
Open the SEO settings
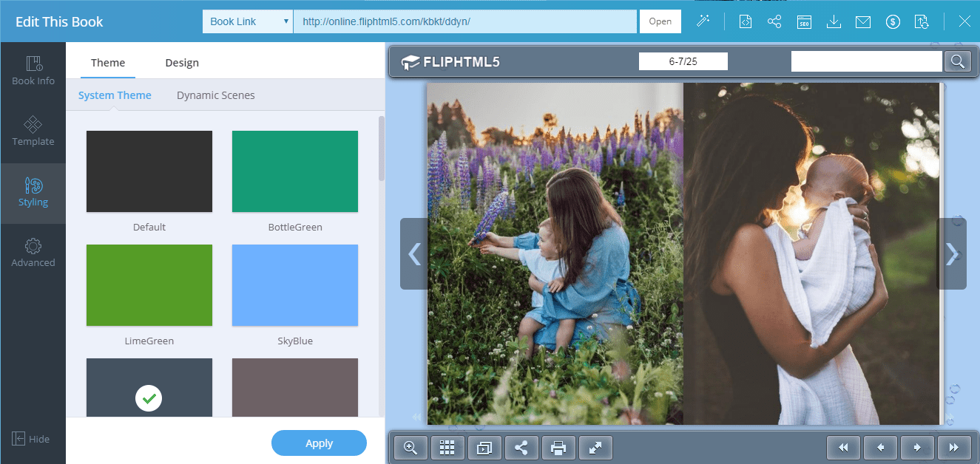tap(804, 21)
